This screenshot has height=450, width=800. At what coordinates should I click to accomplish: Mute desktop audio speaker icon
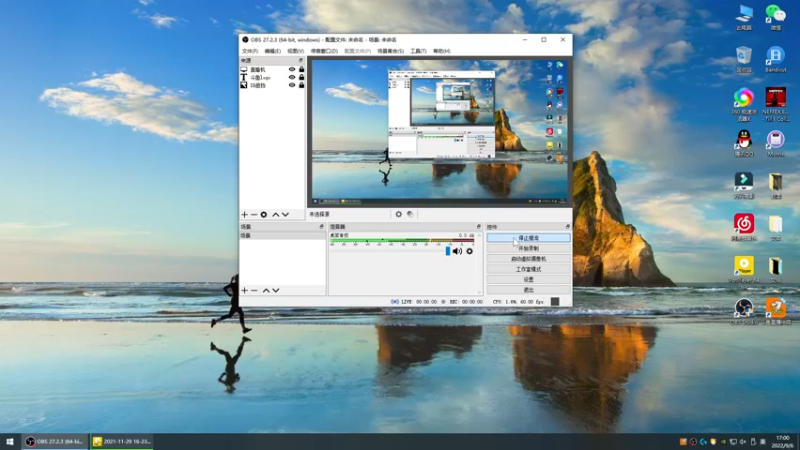click(457, 251)
